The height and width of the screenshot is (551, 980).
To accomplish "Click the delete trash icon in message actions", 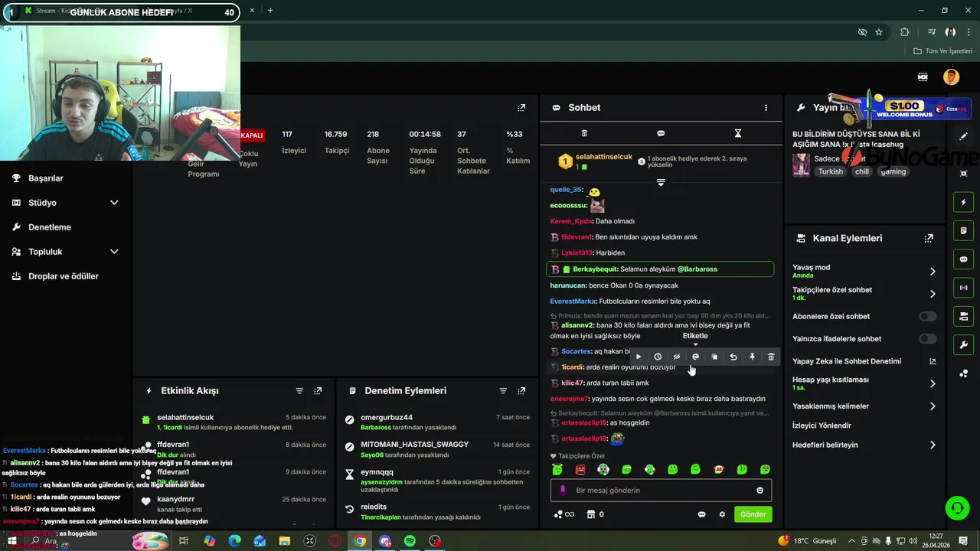I will 771,357.
